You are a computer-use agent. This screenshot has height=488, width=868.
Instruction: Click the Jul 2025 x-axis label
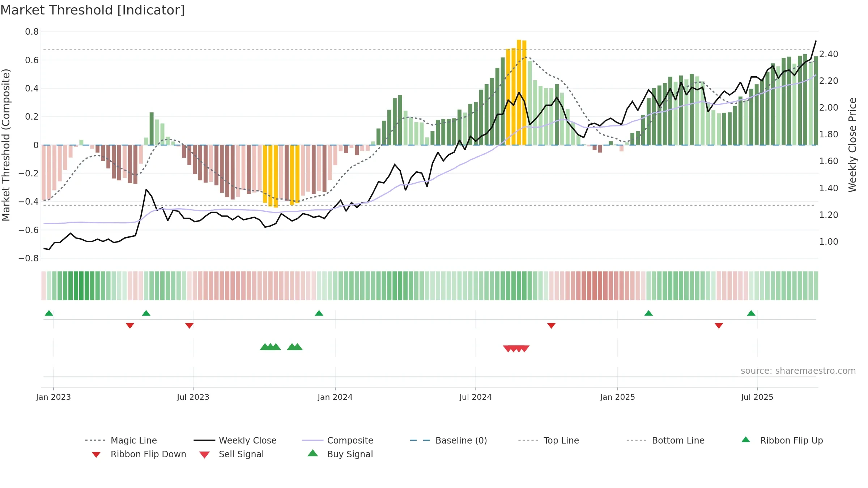click(x=757, y=397)
